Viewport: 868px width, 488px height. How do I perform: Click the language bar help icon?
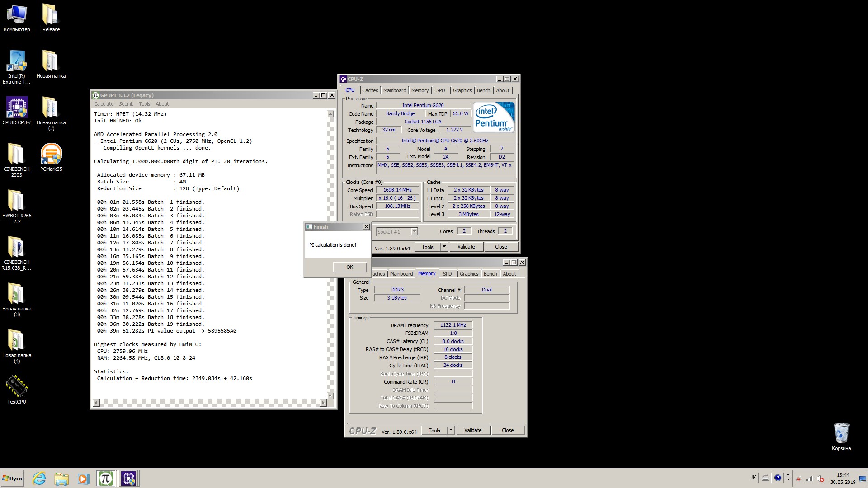pyautogui.click(x=778, y=478)
